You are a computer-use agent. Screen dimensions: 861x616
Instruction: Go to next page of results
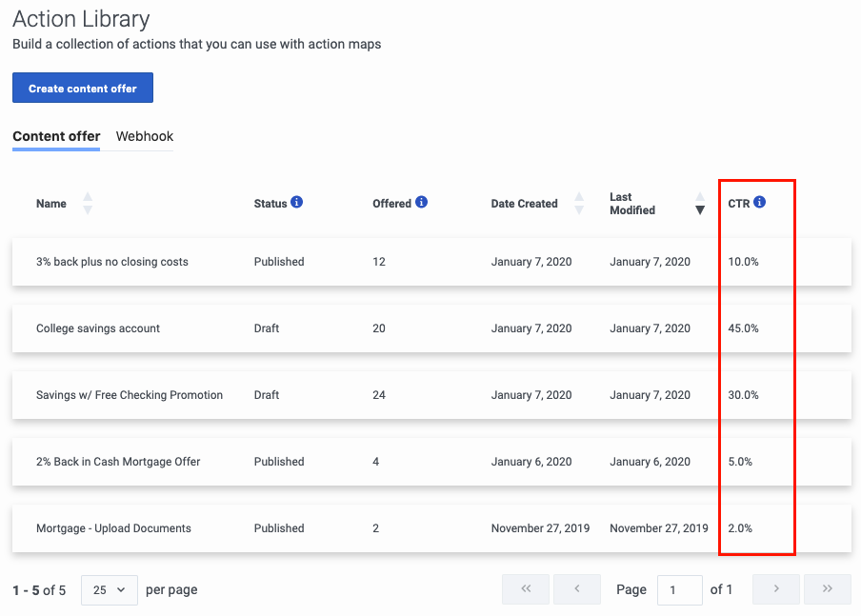click(776, 589)
